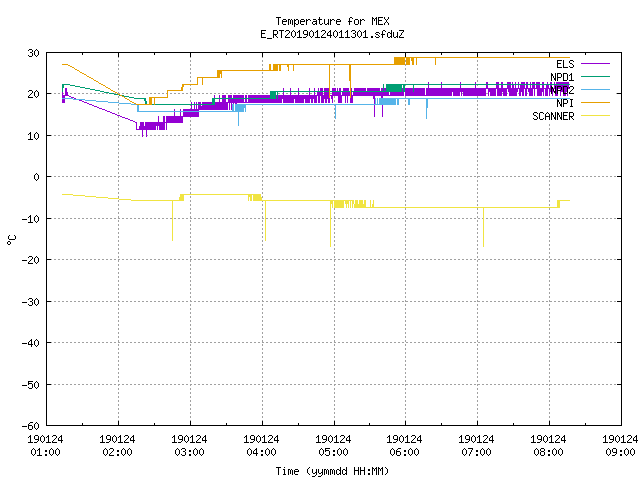Screen dimensions: 640x480
Task: Click the y-axis tick label -60
Action: (x=31, y=426)
